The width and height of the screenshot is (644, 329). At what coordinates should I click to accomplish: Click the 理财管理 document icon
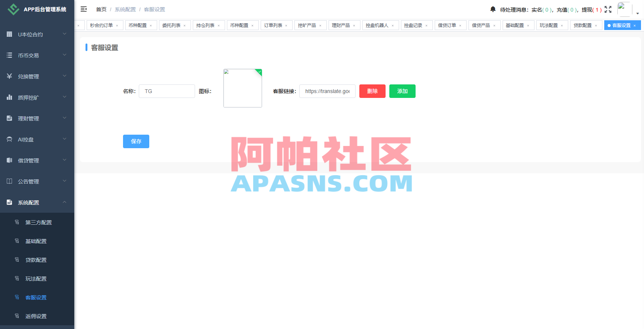tap(9, 118)
